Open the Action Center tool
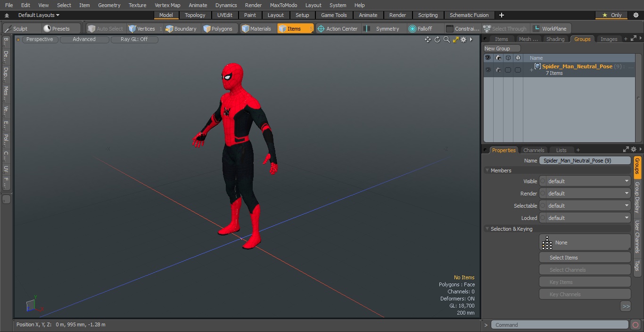The width and height of the screenshot is (644, 332). [x=338, y=29]
